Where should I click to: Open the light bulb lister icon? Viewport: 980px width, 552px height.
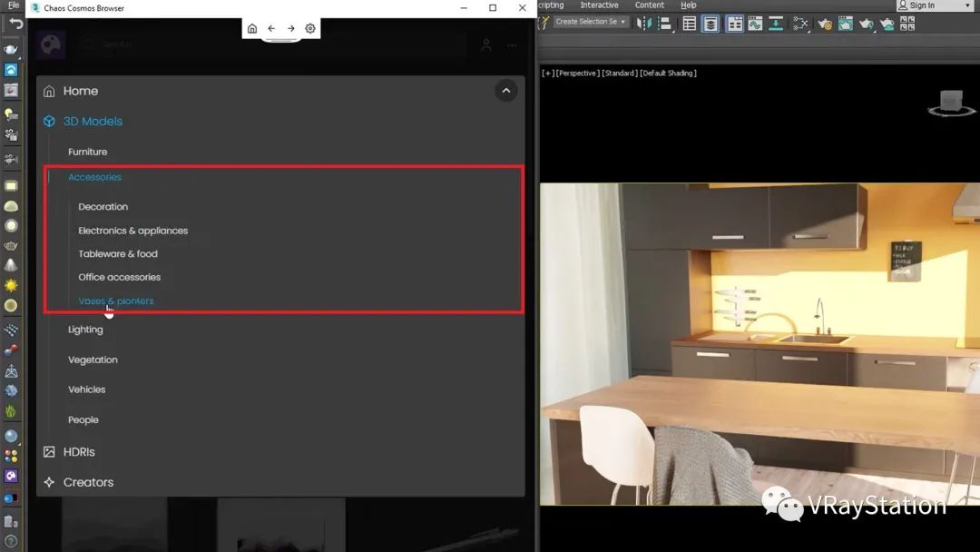pyautogui.click(x=11, y=113)
